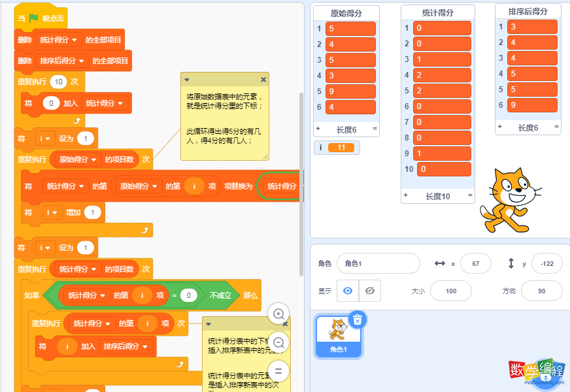The image size is (570, 392).
Task: Select the 角色1 sprite thumbnail
Action: coord(337,333)
